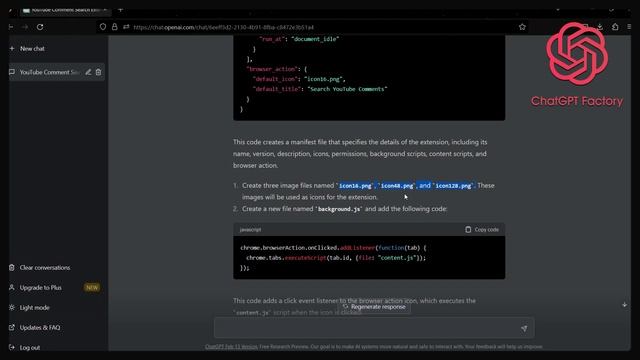640x360 pixels.
Task: Open the ChatGPT Feb 13 Version link
Action: point(231,347)
